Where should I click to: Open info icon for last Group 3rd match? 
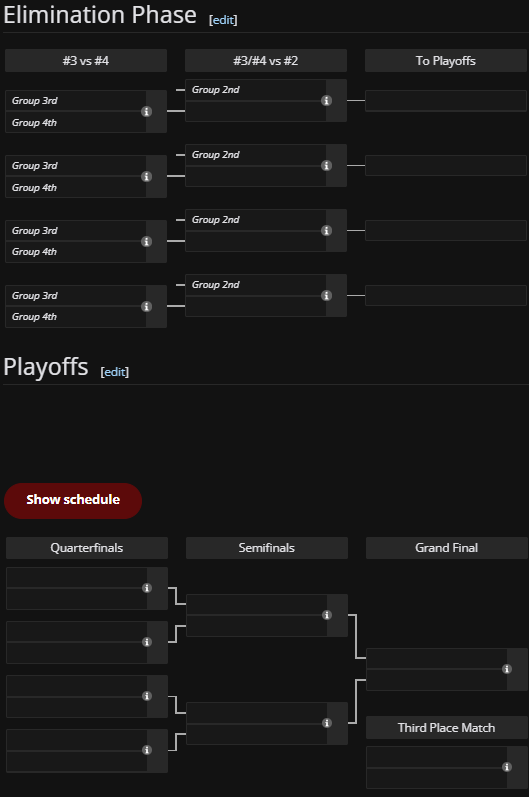click(x=146, y=306)
